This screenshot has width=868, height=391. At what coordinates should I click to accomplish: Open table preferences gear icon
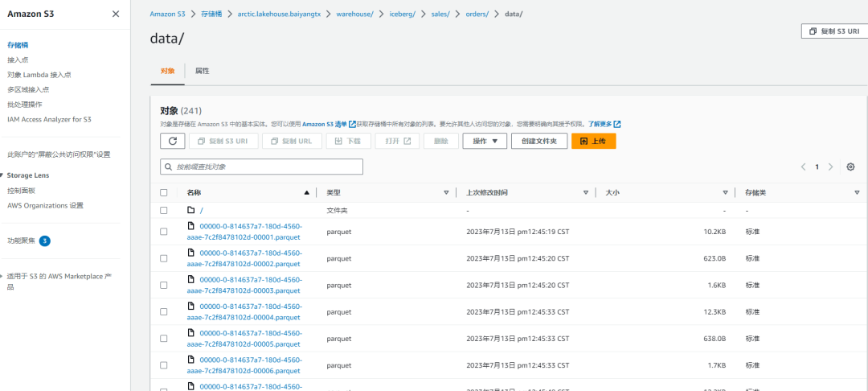851,167
